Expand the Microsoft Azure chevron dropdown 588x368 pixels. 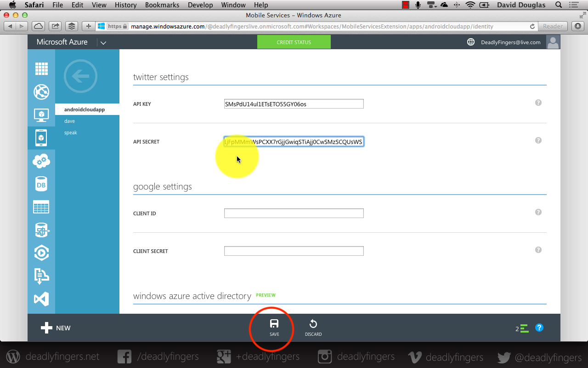[103, 43]
